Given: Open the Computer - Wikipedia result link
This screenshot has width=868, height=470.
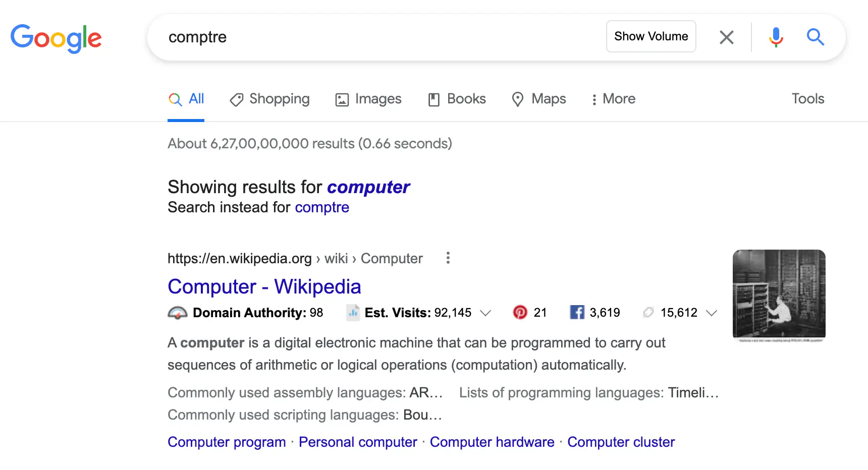Looking at the screenshot, I should point(264,286).
